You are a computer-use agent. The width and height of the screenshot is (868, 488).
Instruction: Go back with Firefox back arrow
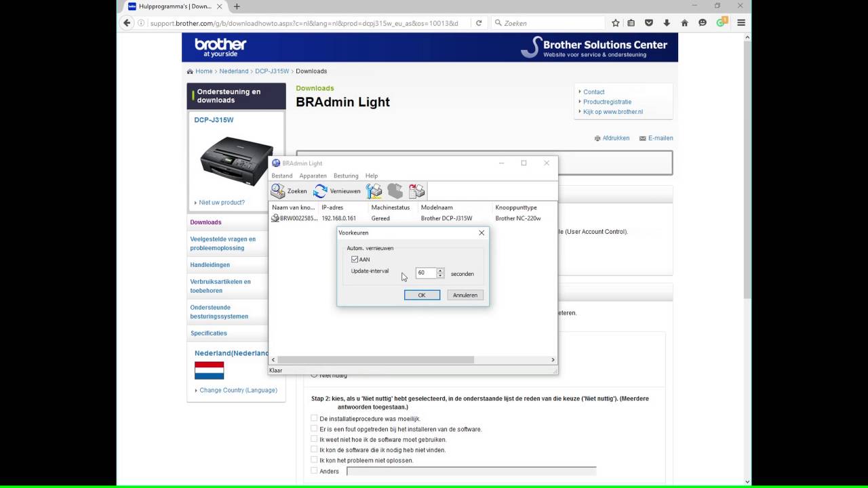(127, 22)
